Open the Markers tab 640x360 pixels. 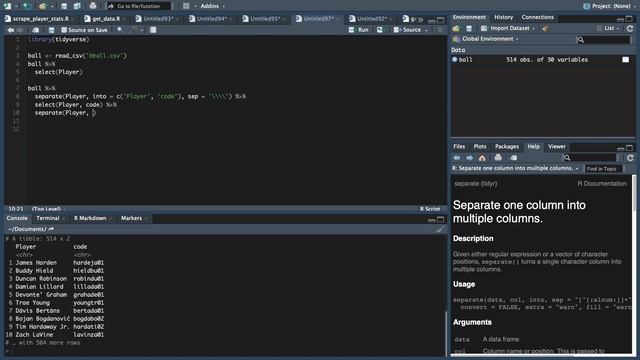[131, 218]
